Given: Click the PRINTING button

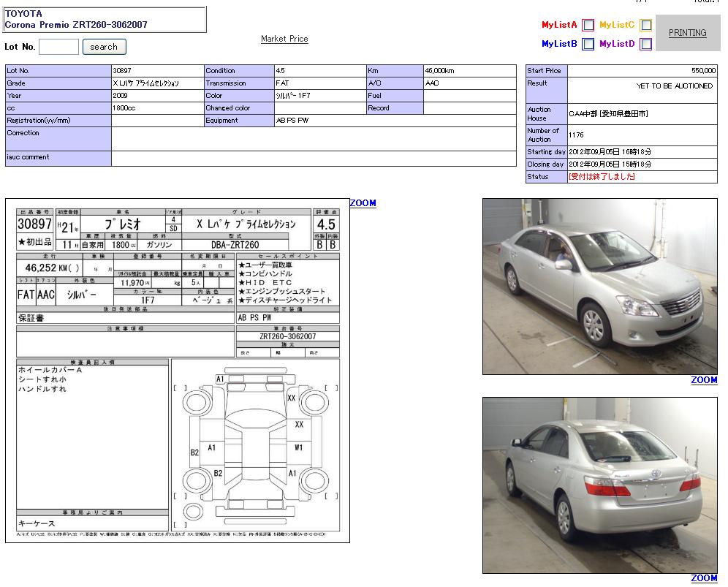Looking at the screenshot, I should [687, 33].
